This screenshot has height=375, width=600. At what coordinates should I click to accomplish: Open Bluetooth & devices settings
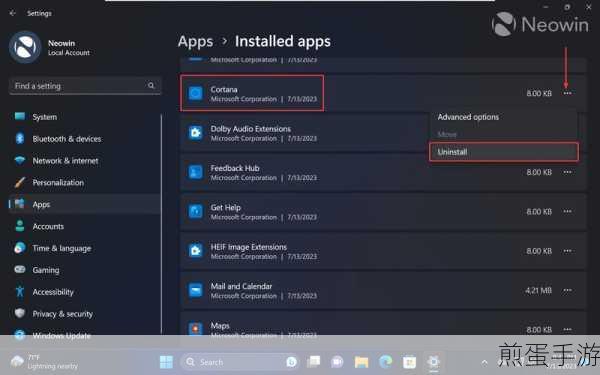(x=85, y=139)
